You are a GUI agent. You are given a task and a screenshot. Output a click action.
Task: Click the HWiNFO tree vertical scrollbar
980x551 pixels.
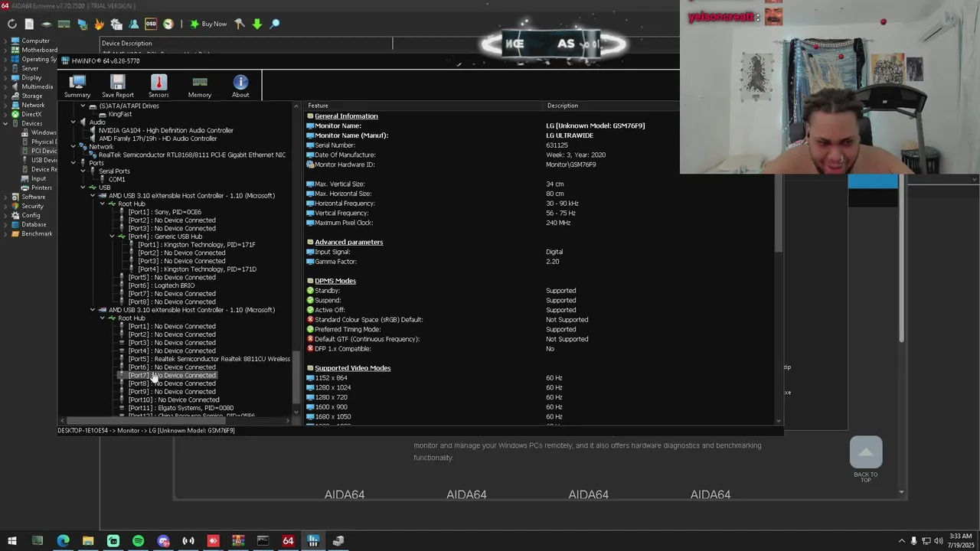(x=296, y=378)
